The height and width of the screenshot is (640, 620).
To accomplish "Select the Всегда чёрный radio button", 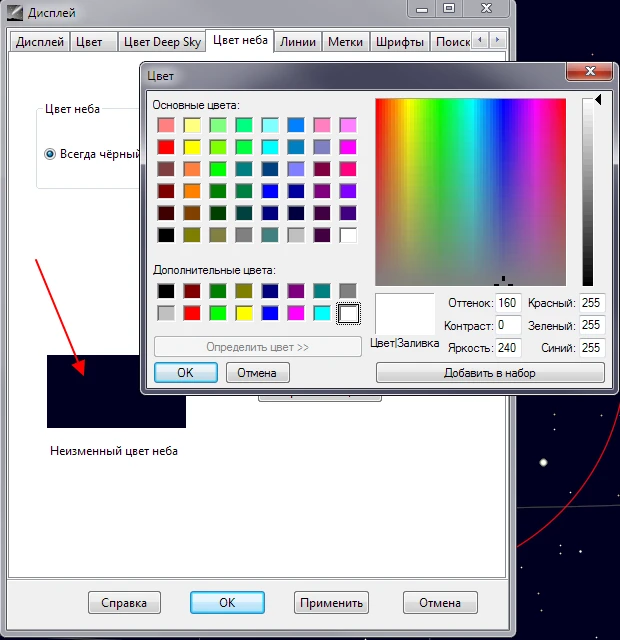I will pos(50,154).
